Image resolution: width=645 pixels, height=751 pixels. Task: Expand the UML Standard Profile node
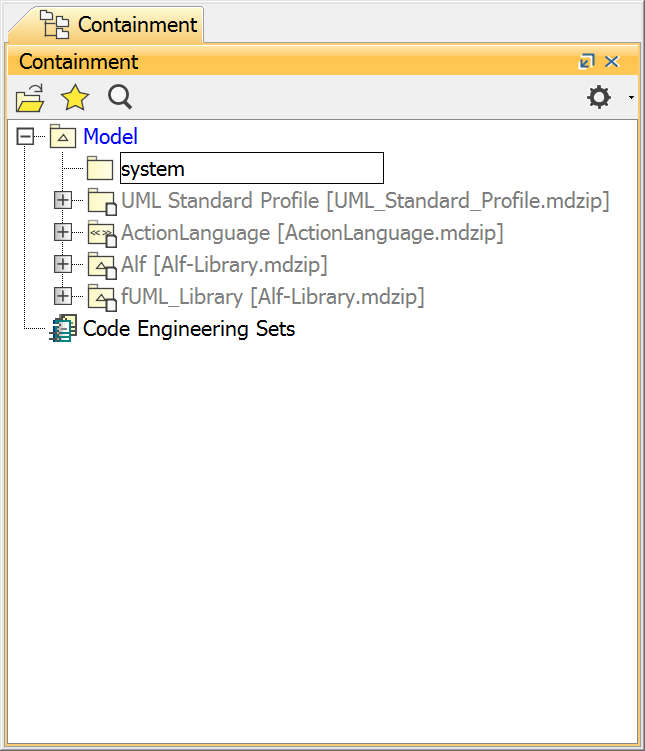click(63, 201)
